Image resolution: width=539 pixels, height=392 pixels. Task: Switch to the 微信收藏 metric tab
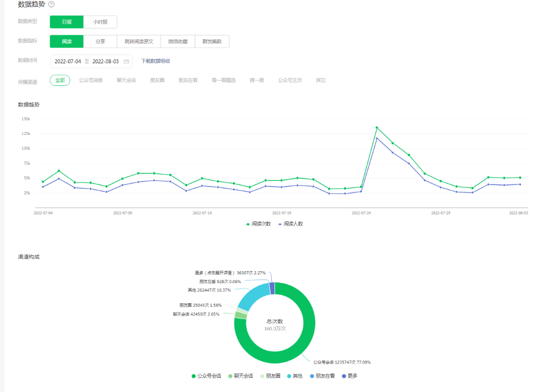point(178,42)
